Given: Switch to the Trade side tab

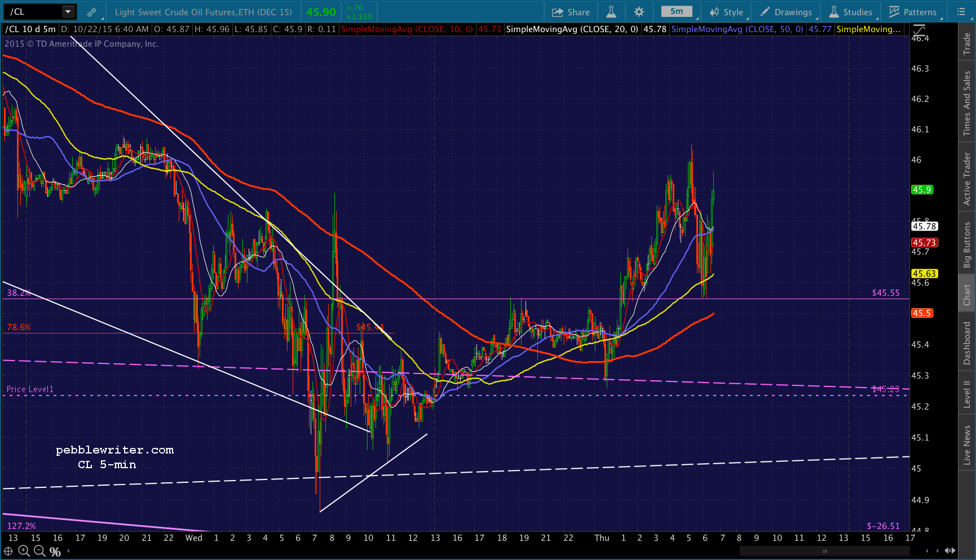Looking at the screenshot, I should (x=967, y=43).
